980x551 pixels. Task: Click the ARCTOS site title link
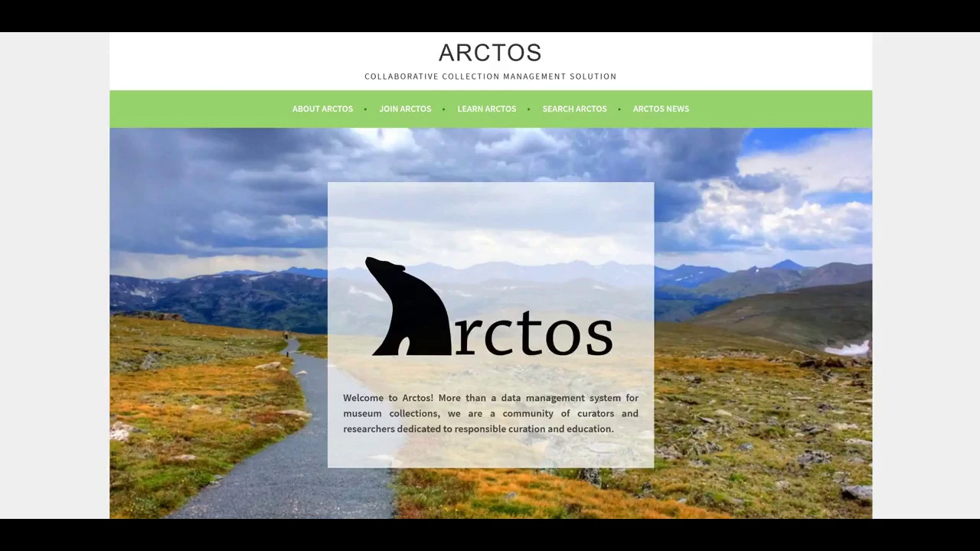(490, 53)
